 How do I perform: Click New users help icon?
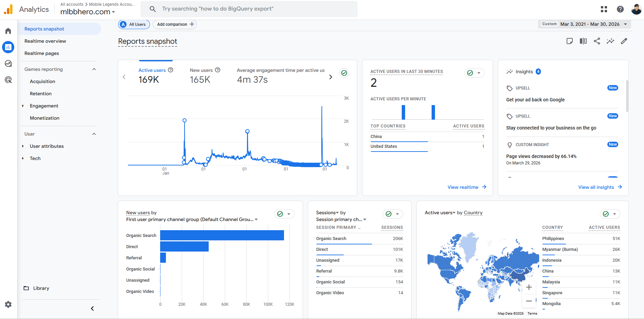(x=218, y=70)
